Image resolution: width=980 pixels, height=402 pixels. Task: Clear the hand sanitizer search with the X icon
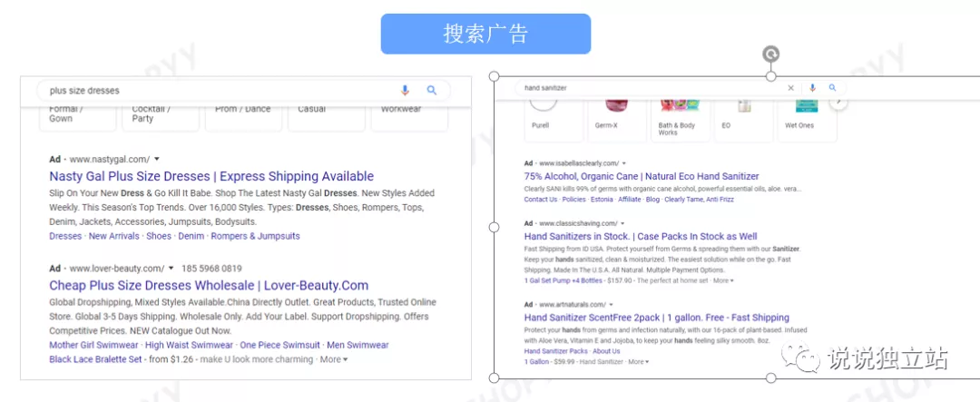click(790, 88)
